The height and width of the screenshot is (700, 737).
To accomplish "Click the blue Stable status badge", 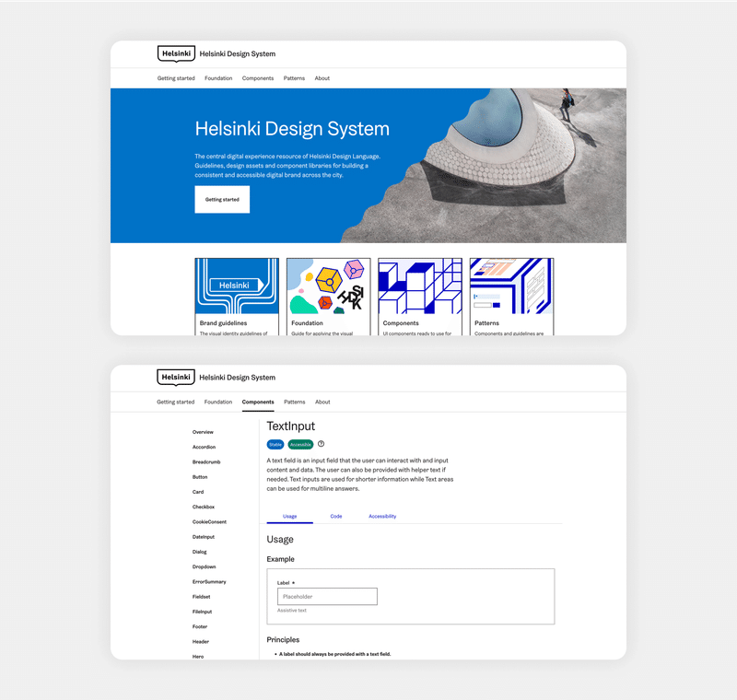I will (275, 445).
